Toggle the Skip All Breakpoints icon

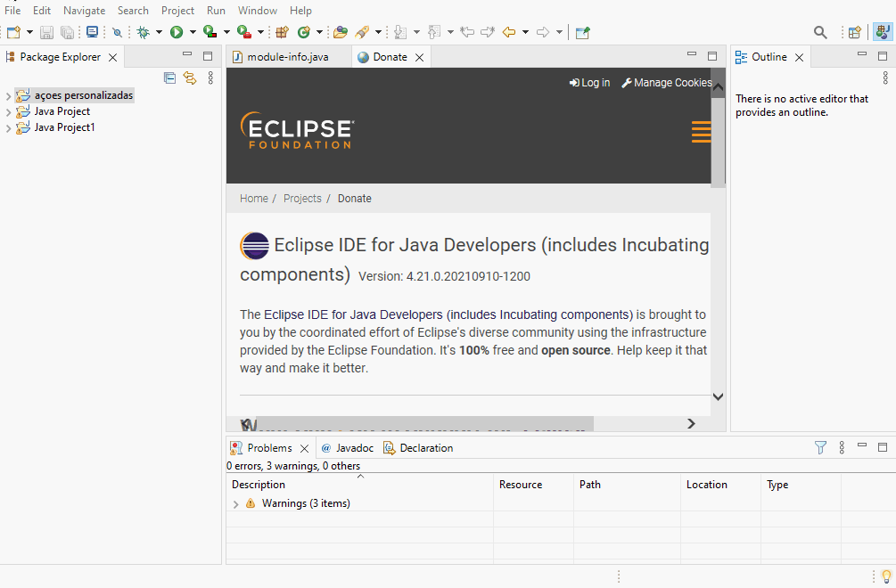117,33
